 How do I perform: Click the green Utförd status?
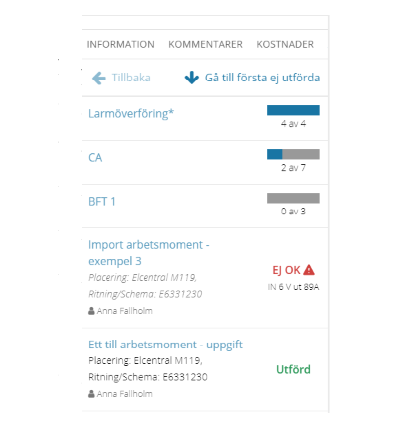pyautogui.click(x=293, y=369)
